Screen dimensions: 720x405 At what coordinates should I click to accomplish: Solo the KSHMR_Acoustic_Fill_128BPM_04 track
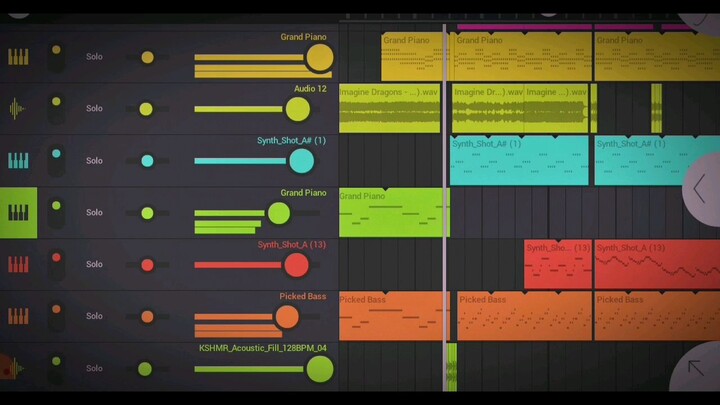(x=94, y=368)
